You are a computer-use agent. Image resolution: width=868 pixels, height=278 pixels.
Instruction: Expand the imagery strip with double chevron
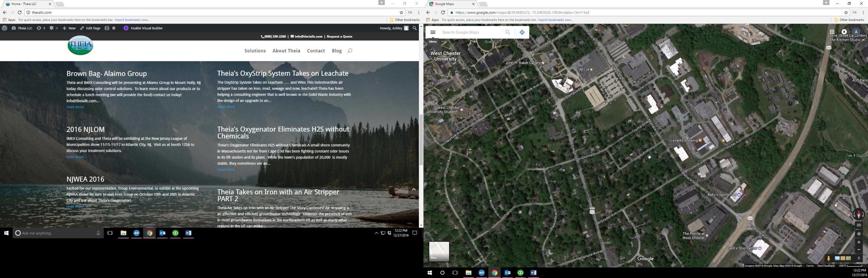[859, 259]
